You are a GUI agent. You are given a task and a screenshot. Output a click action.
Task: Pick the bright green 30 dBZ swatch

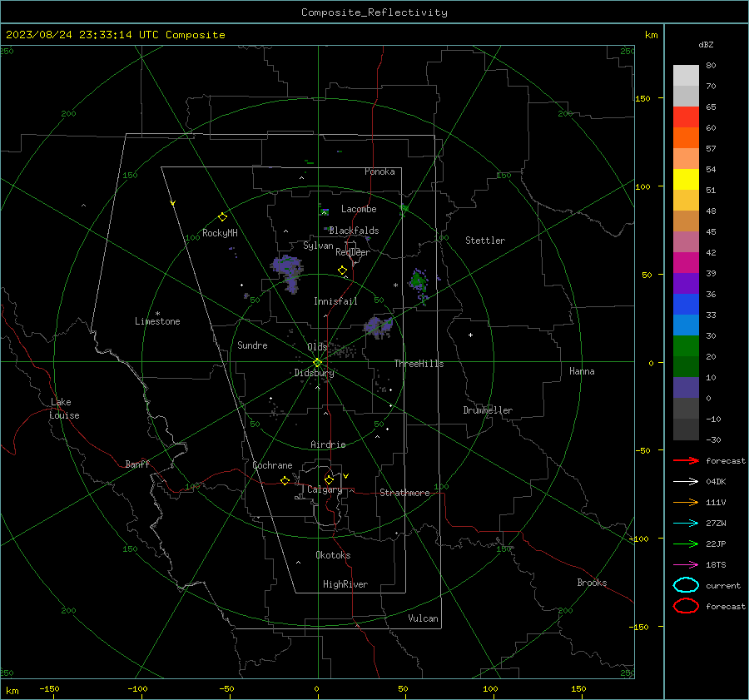[x=686, y=346]
